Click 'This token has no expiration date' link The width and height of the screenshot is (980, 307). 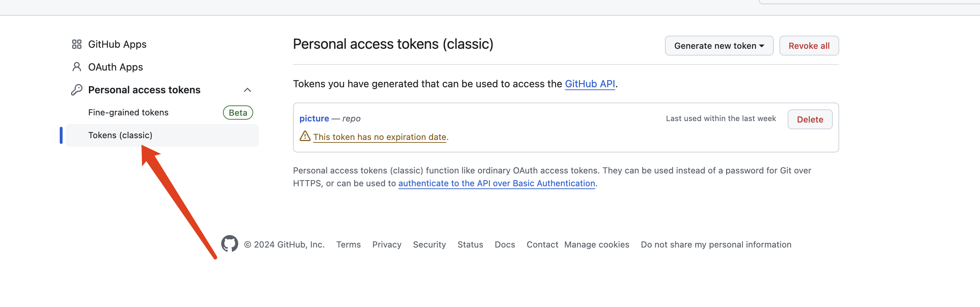coord(379,137)
